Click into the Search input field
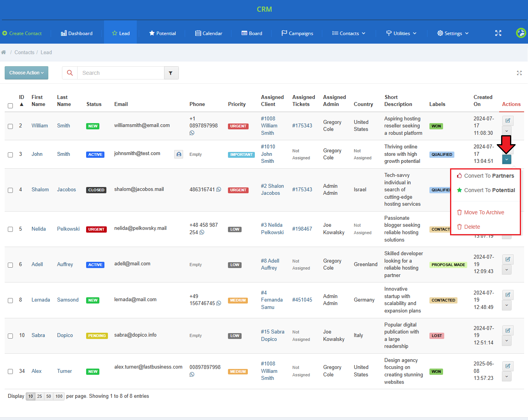Image resolution: width=528 pixels, height=420 pixels. click(x=121, y=73)
